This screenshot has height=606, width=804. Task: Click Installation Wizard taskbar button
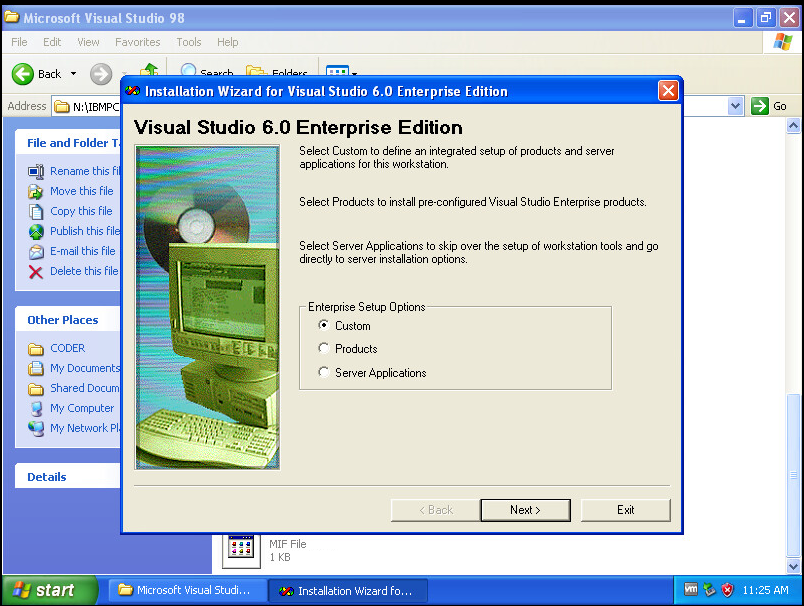[348, 591]
